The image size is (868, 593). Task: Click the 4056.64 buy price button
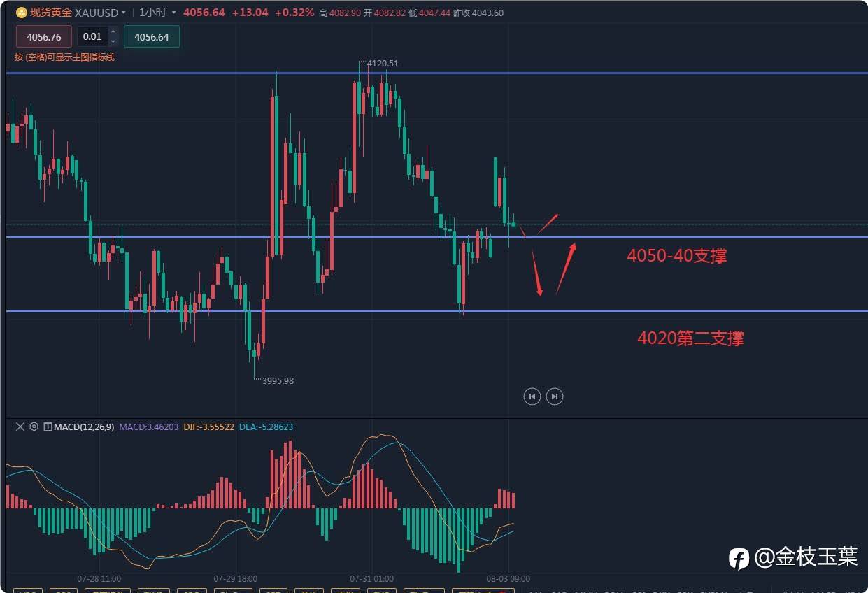click(x=152, y=36)
